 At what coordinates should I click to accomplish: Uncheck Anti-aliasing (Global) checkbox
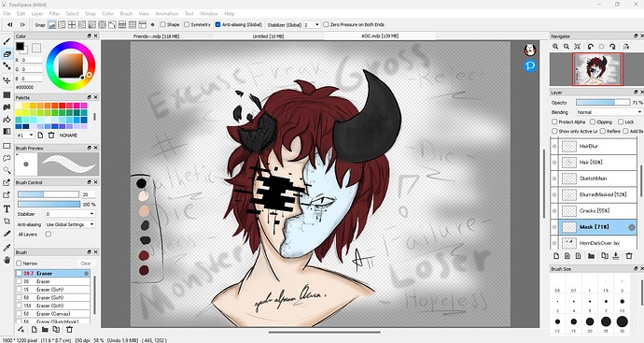point(217,24)
